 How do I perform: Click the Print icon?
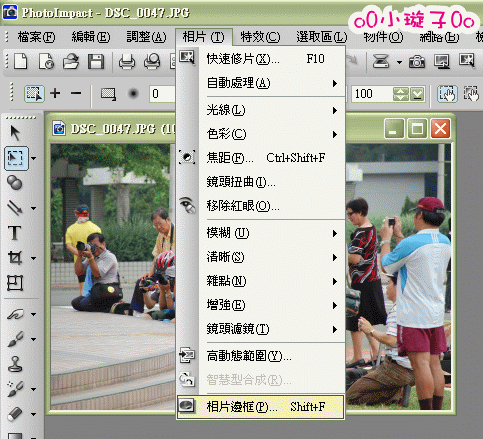[x=127, y=62]
